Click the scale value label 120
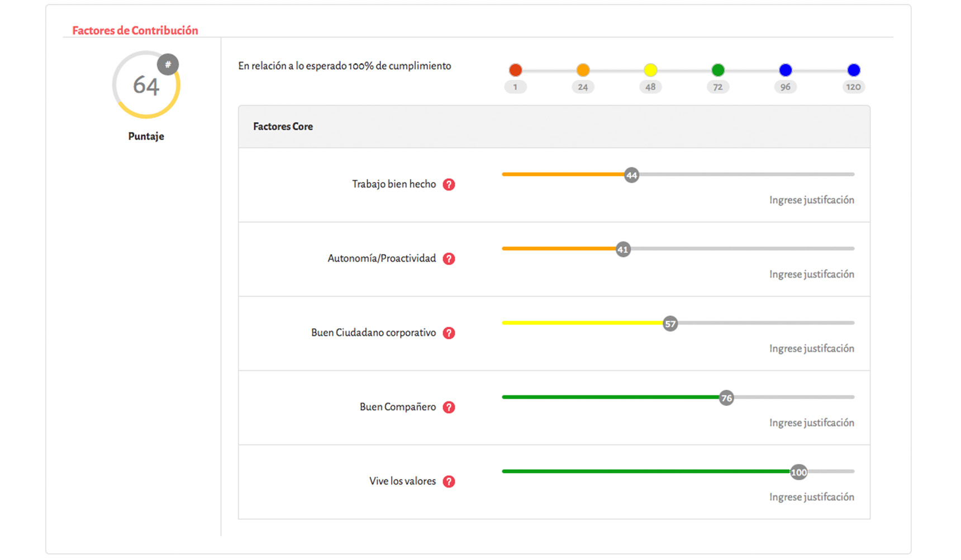The height and width of the screenshot is (560, 961). coord(854,87)
